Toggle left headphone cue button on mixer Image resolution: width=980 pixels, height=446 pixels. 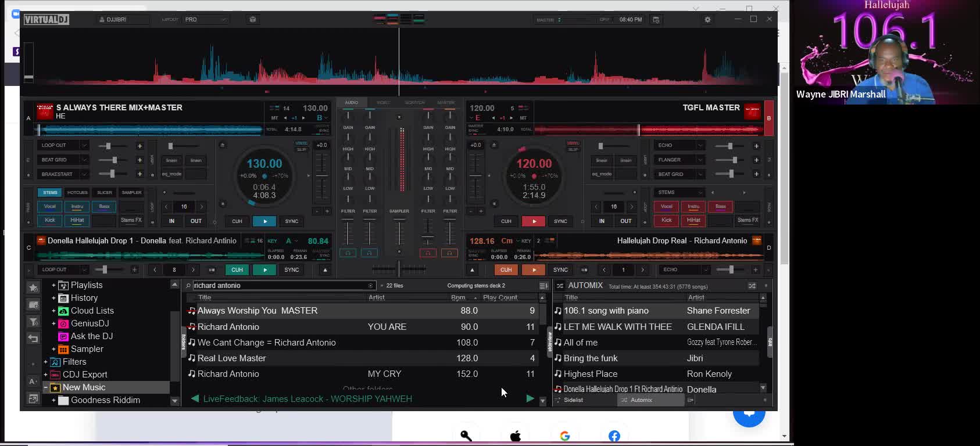348,253
